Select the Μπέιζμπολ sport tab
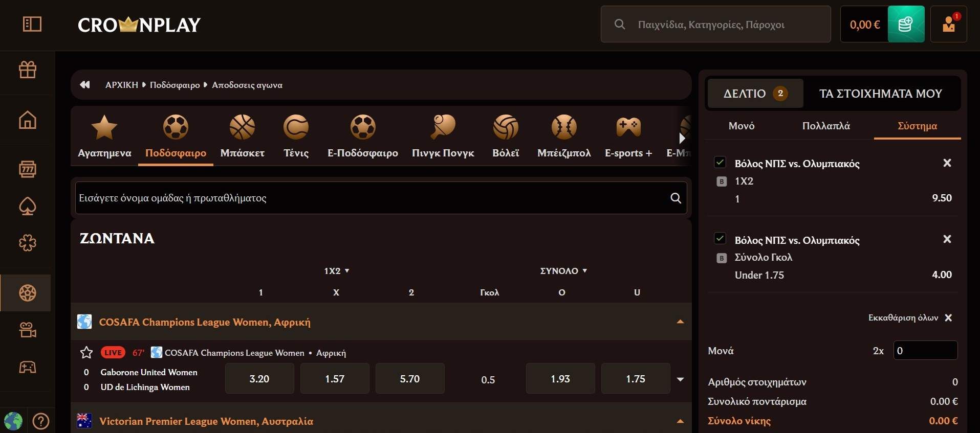The width and height of the screenshot is (980, 433). tap(564, 136)
